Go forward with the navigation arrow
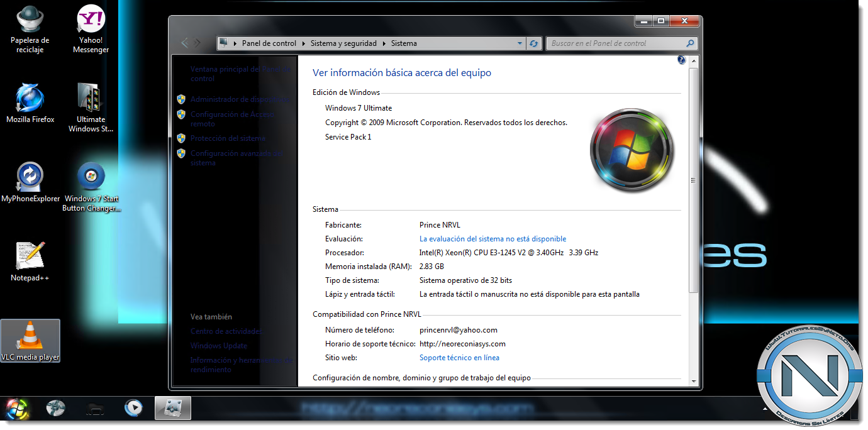868x430 pixels. click(198, 43)
